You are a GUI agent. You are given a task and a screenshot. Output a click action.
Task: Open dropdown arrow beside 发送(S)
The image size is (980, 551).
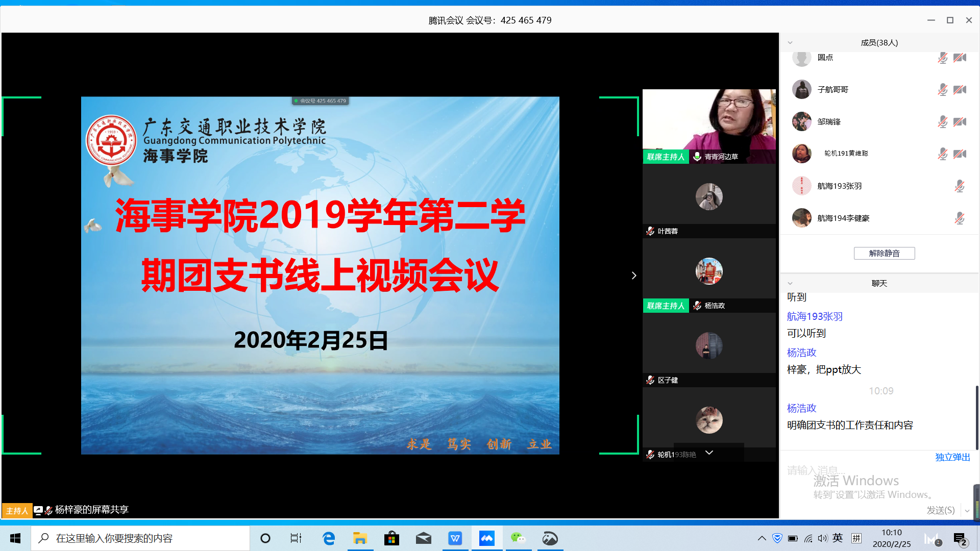[x=967, y=510]
